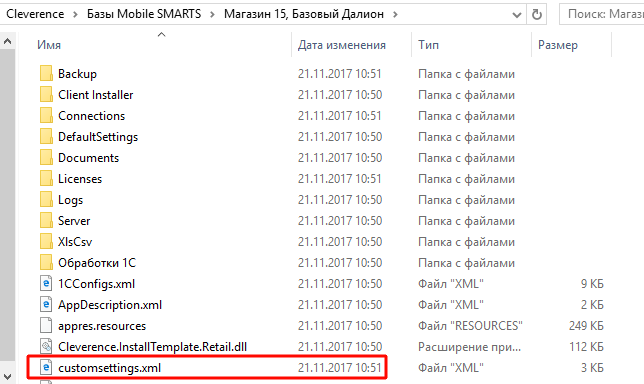Select the XlsCsv folder icon
The width and height of the screenshot is (644, 384).
[x=46, y=241]
